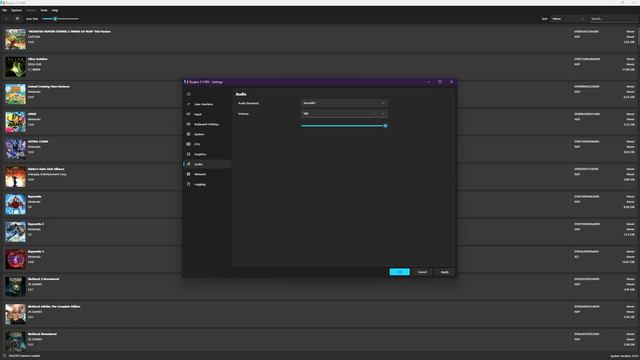This screenshot has width=640, height=360.
Task: Click the Bayonetta 3 game title text
Action: click(x=36, y=251)
